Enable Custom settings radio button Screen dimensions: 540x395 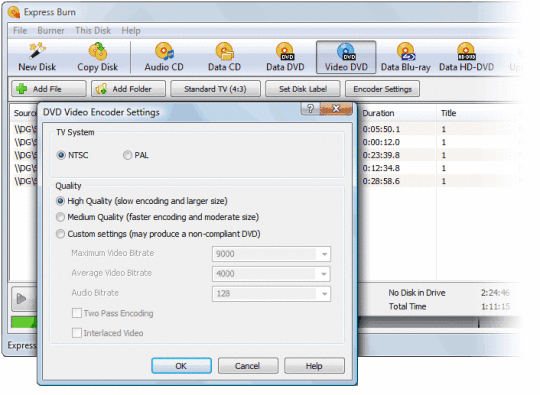(60, 234)
